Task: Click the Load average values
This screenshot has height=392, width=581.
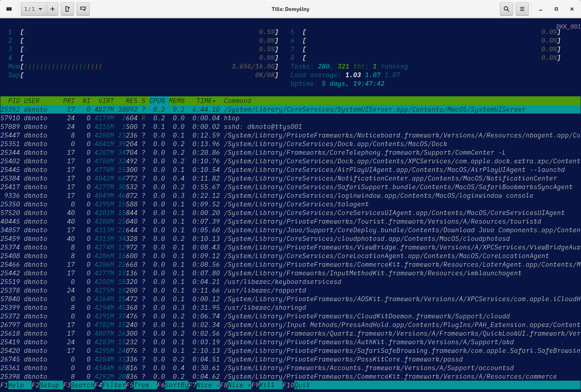Action: coord(373,75)
